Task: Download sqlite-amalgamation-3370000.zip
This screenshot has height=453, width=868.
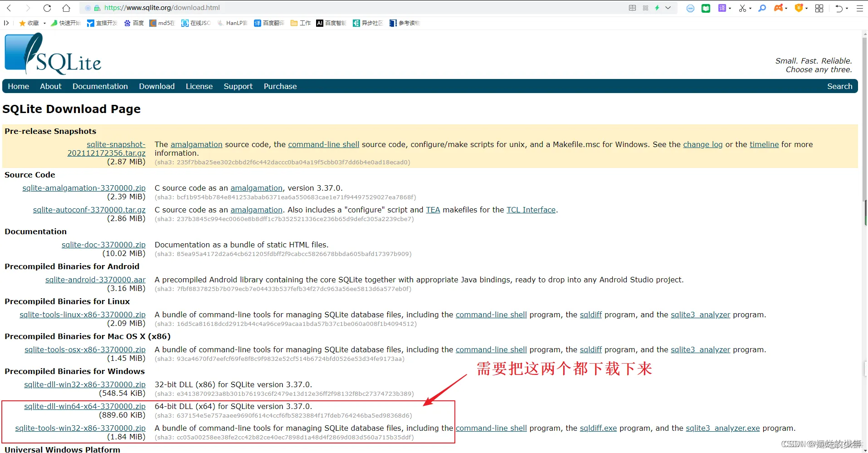Action: point(84,188)
